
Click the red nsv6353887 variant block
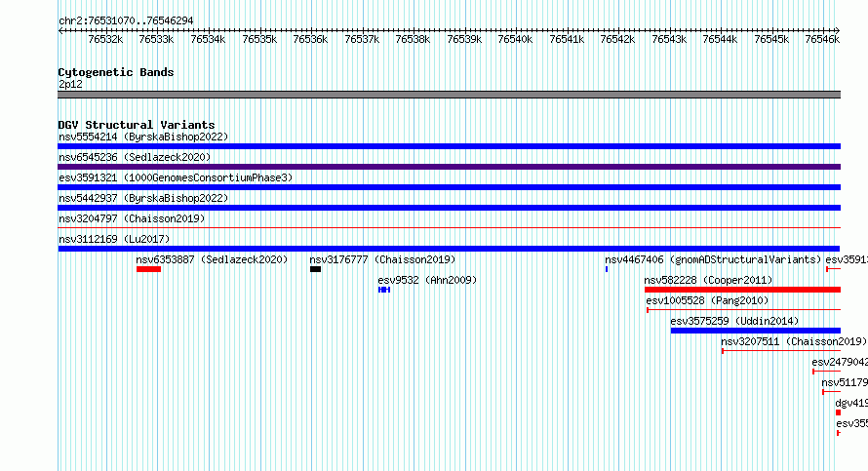tap(148, 269)
